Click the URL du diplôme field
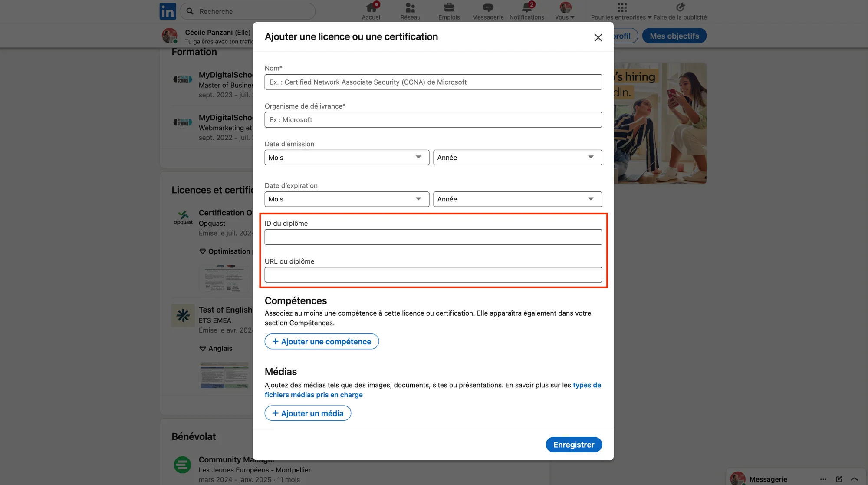This screenshot has width=868, height=485. click(x=433, y=275)
